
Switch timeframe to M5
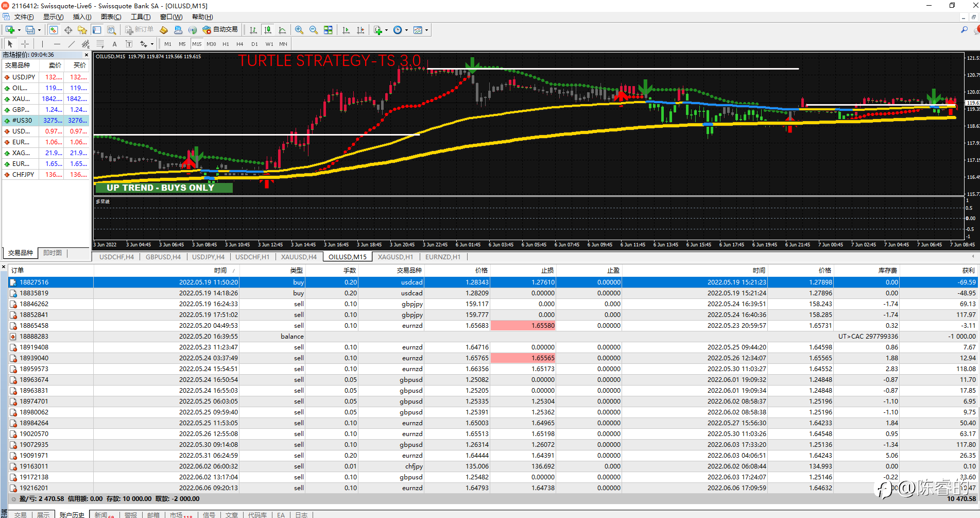[182, 44]
